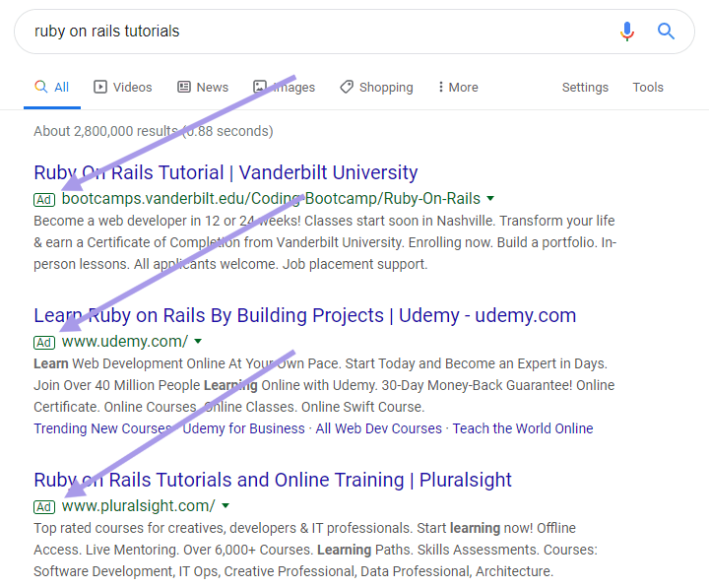
Task: Click the blue search magnifier button
Action: [x=666, y=32]
